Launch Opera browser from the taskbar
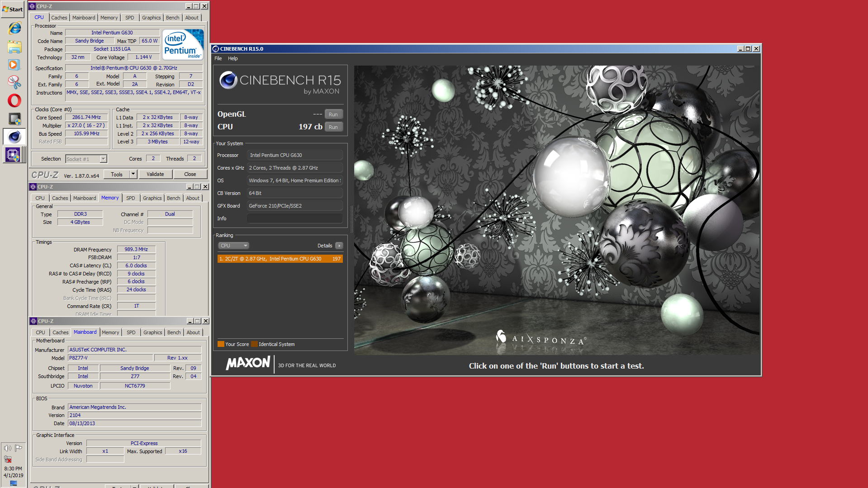Image resolution: width=868 pixels, height=488 pixels. (x=14, y=100)
